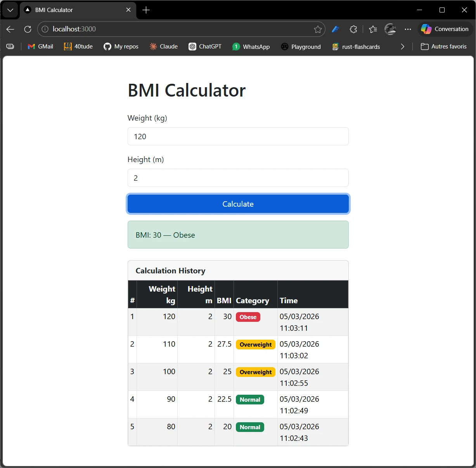The image size is (476, 468).
Task: Open the Copilot Conversation button
Action: [x=445, y=29]
